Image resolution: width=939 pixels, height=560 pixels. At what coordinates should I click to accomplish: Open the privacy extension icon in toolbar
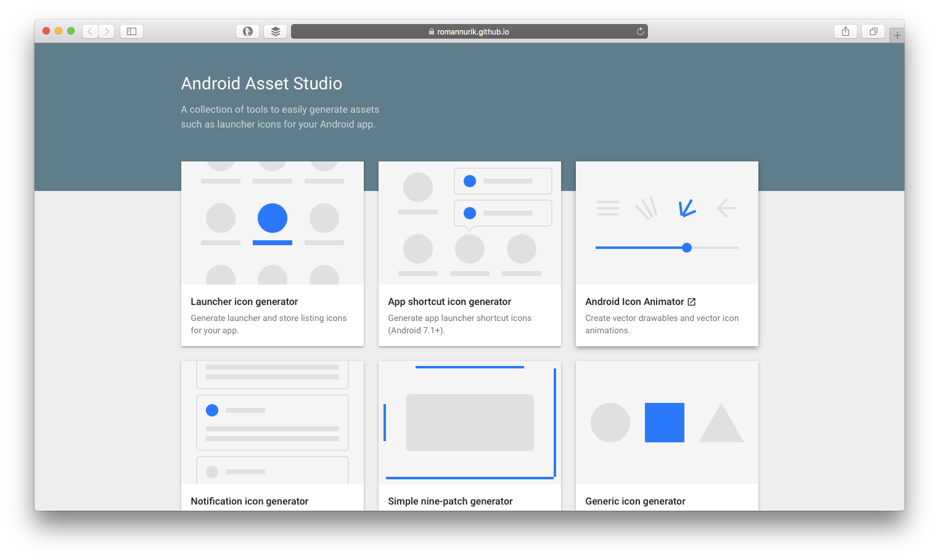point(247,31)
